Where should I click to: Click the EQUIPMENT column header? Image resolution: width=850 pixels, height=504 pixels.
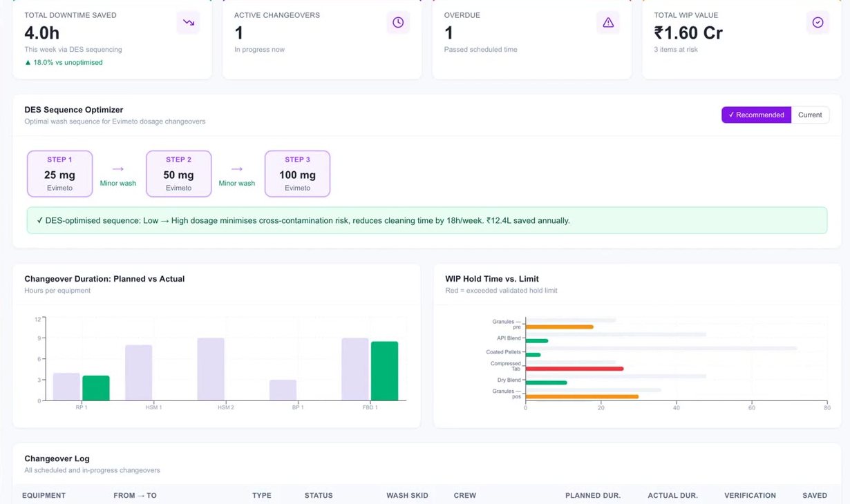(44, 495)
